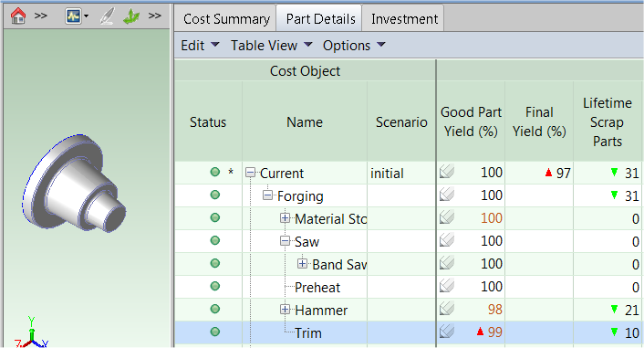Click Lifetime Scrap Parts column header
644x348 pixels.
click(607, 122)
